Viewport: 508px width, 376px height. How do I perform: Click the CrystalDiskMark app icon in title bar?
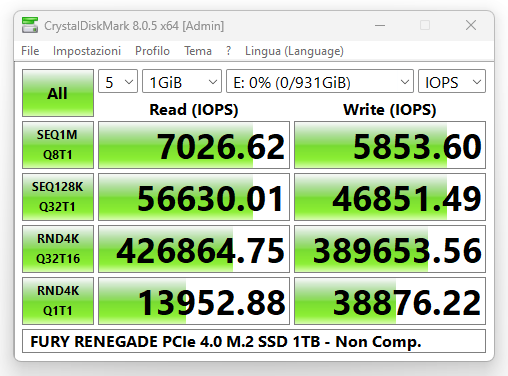tap(30, 25)
